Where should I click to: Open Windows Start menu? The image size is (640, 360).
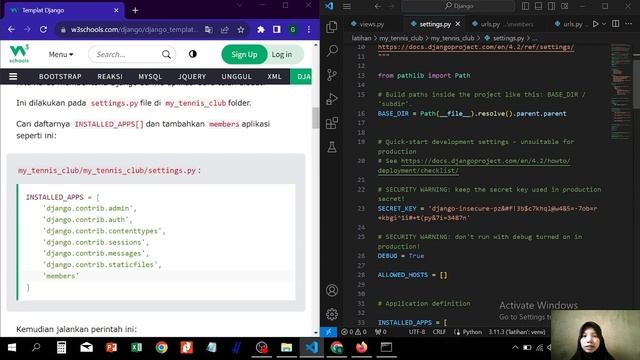coord(11,347)
